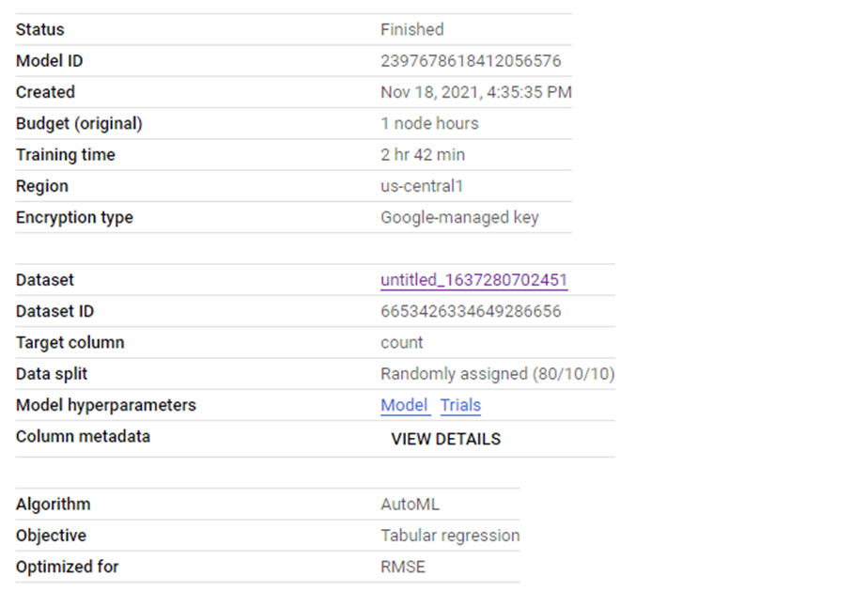This screenshot has height=592, width=868.
Task: Click the Tabular regression objective value
Action: tap(450, 536)
